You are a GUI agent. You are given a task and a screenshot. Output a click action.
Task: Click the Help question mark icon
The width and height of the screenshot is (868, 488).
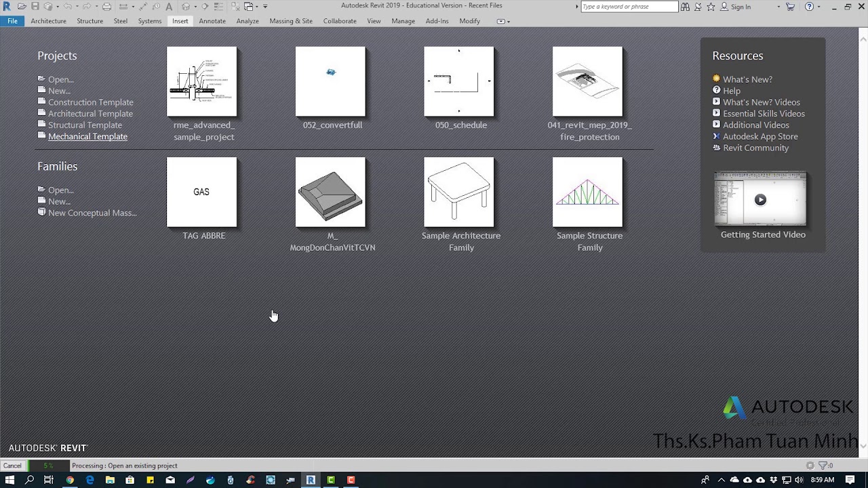pyautogui.click(x=809, y=7)
